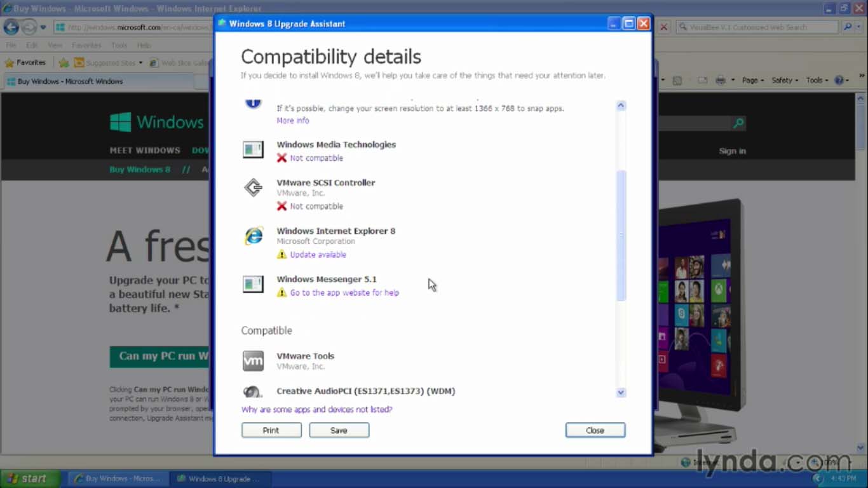
Task: Click the Windows Start button
Action: 31,478
